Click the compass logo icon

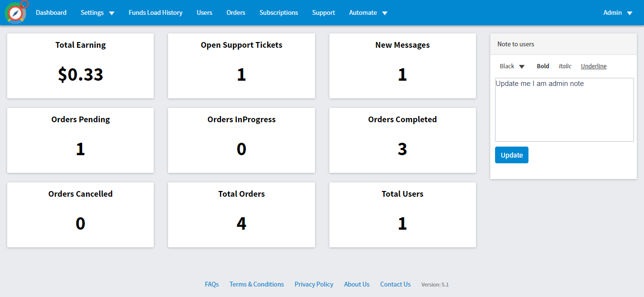click(x=16, y=13)
